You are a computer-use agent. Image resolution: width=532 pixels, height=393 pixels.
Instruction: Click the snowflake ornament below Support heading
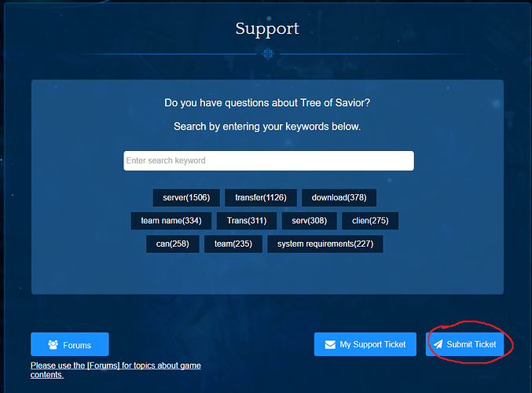click(x=267, y=53)
